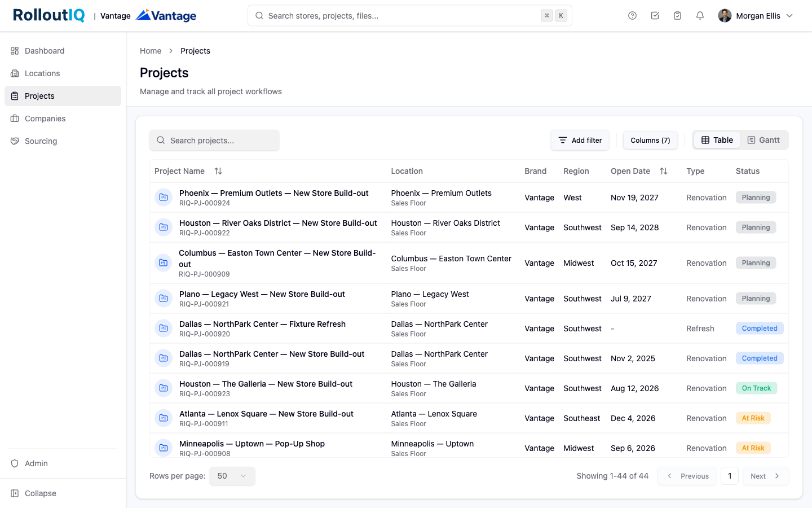Screen dimensions: 812x508
Task: Collapse the sidebar
Action: (x=63, y=493)
